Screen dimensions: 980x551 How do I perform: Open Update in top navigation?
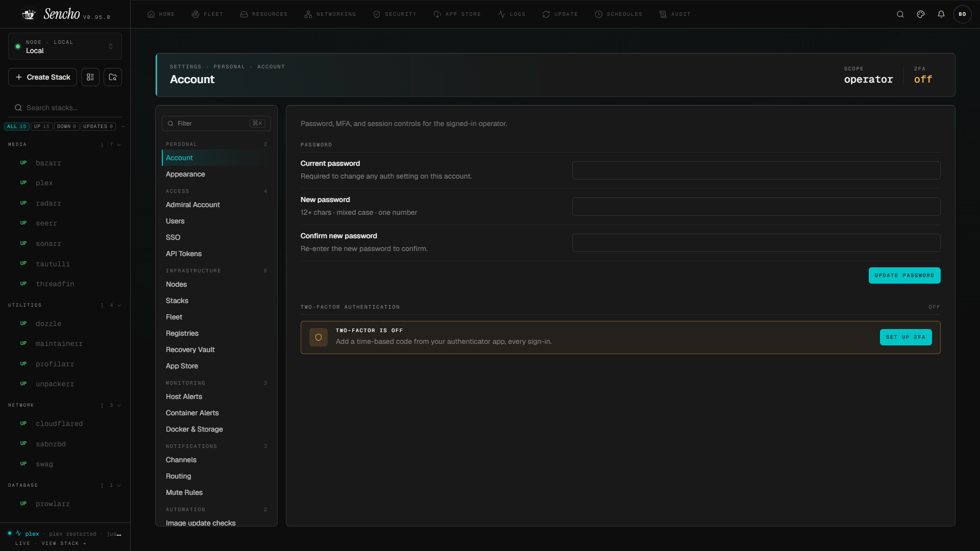[560, 14]
